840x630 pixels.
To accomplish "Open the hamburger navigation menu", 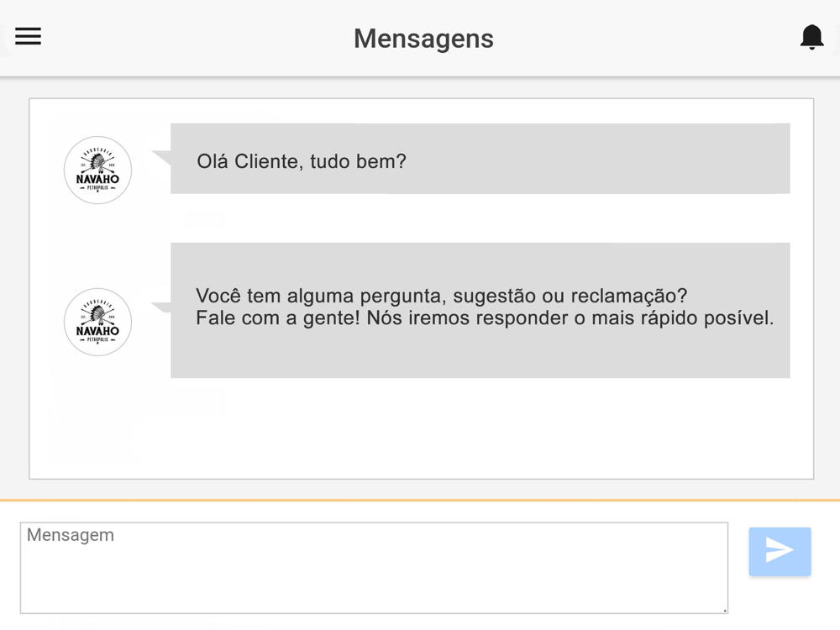I will (x=28, y=36).
